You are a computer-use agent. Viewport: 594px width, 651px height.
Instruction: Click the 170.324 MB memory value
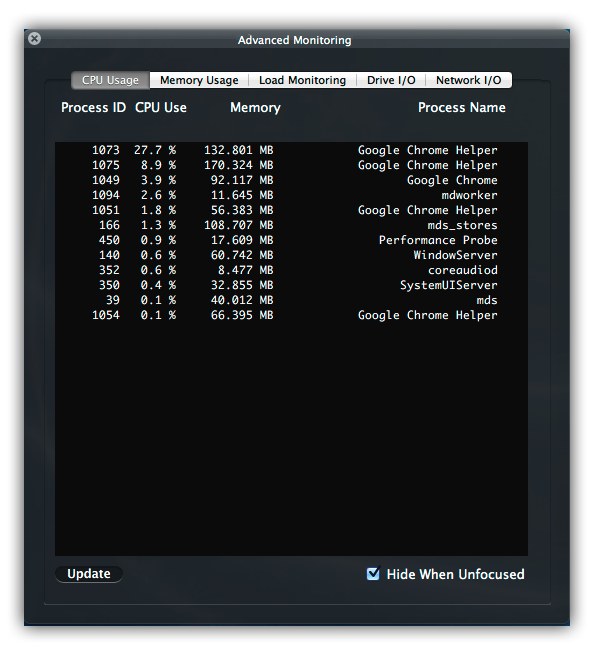point(238,165)
